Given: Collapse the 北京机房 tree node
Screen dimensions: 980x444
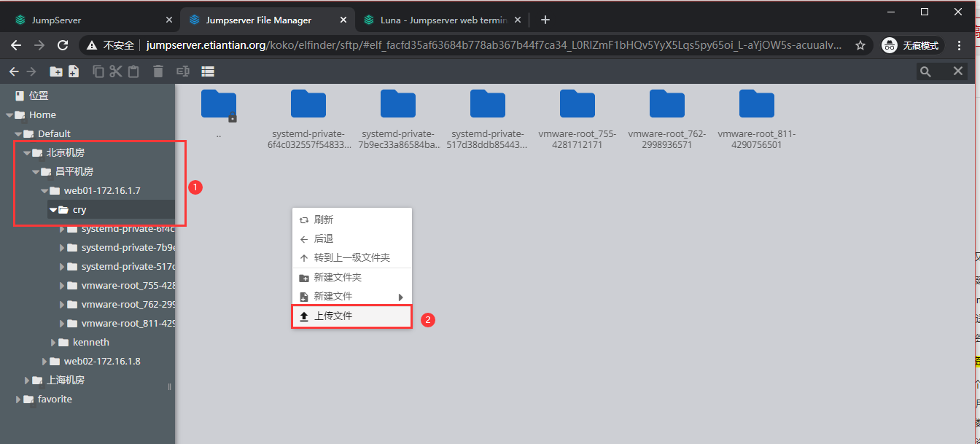Looking at the screenshot, I should click(27, 152).
